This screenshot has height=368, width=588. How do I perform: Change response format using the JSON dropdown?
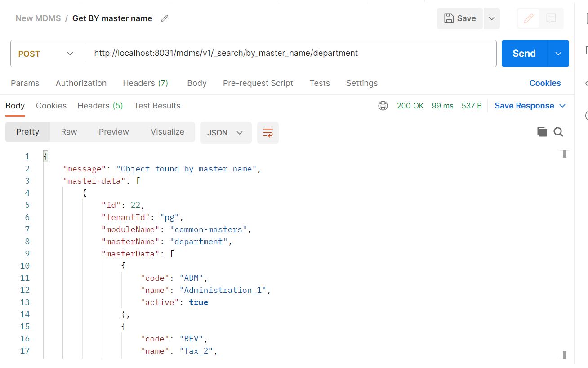coord(226,132)
